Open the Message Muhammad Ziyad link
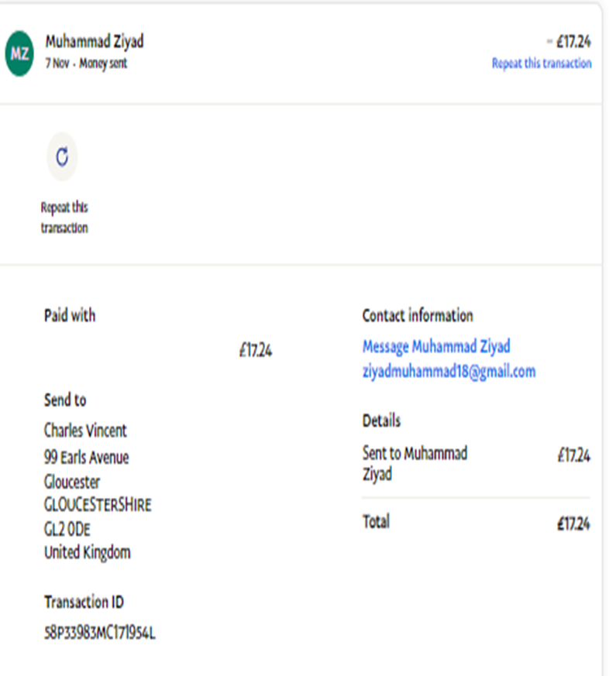Image resolution: width=616 pixels, height=676 pixels. tap(436, 346)
